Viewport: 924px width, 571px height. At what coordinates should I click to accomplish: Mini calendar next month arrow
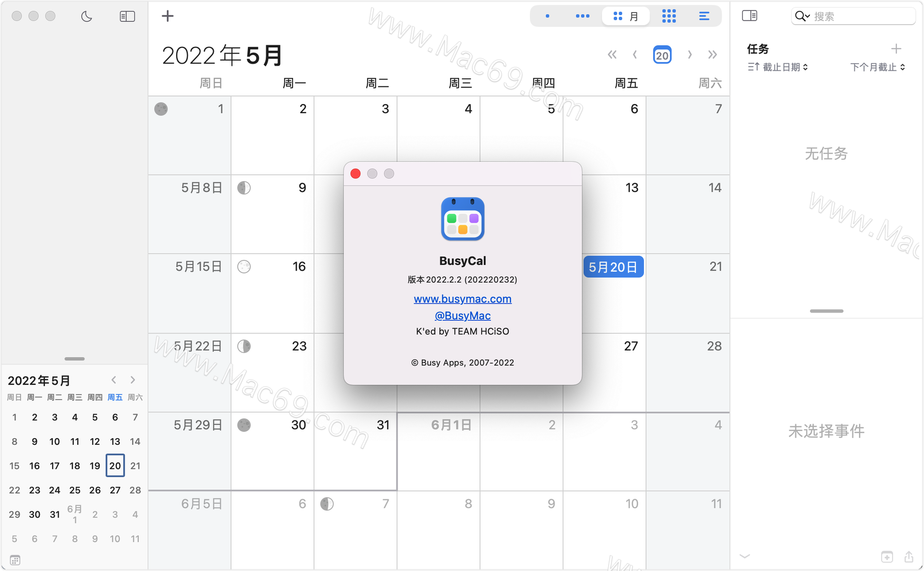(133, 380)
